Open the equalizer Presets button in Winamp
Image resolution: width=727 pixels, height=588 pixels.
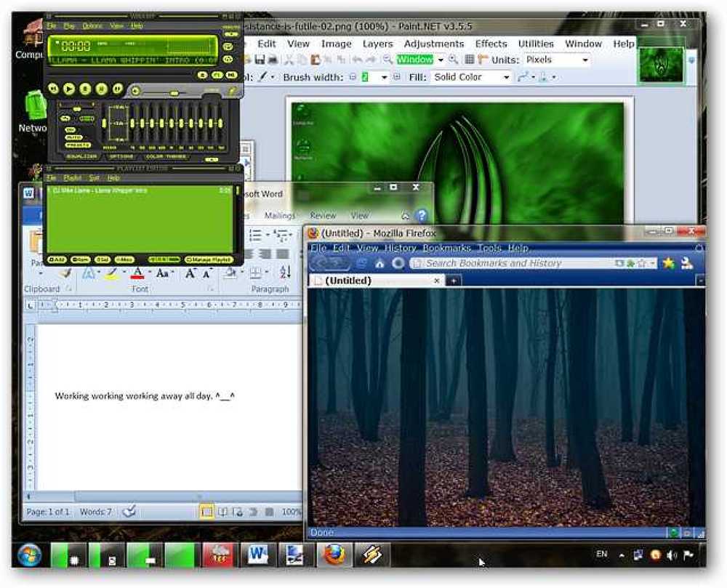(78, 145)
